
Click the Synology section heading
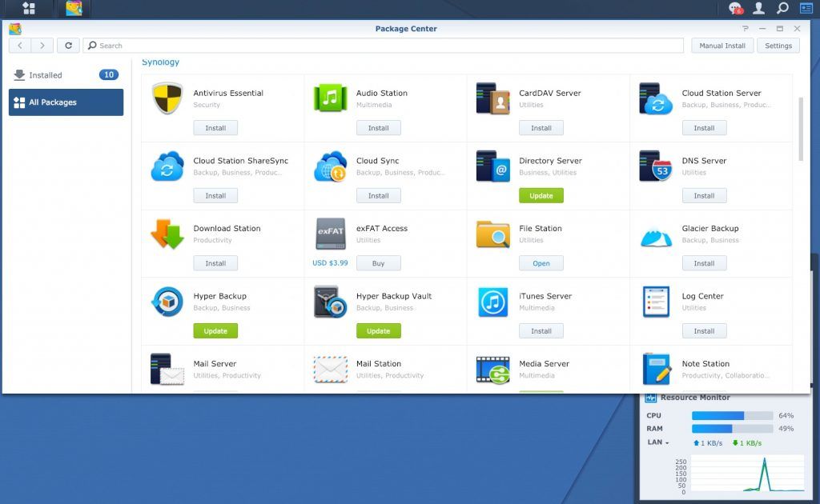[x=160, y=62]
